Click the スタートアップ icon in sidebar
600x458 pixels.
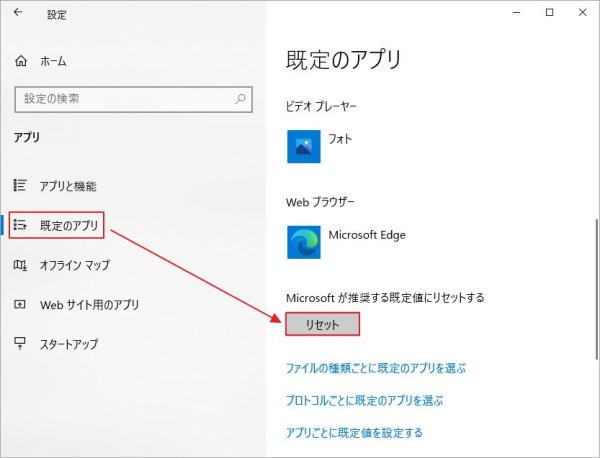click(x=20, y=343)
